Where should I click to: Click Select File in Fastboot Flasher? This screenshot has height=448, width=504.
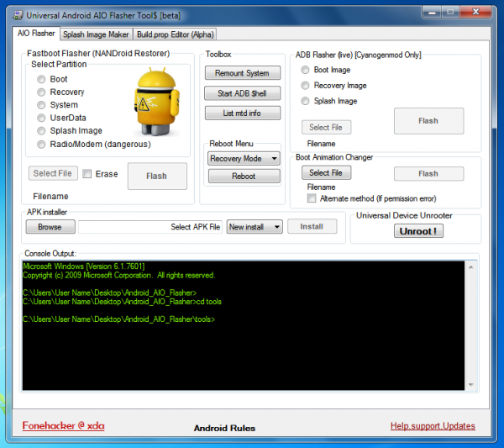(x=53, y=173)
